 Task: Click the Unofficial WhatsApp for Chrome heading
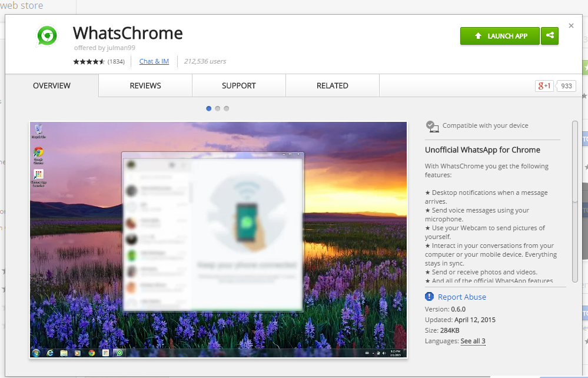point(483,150)
